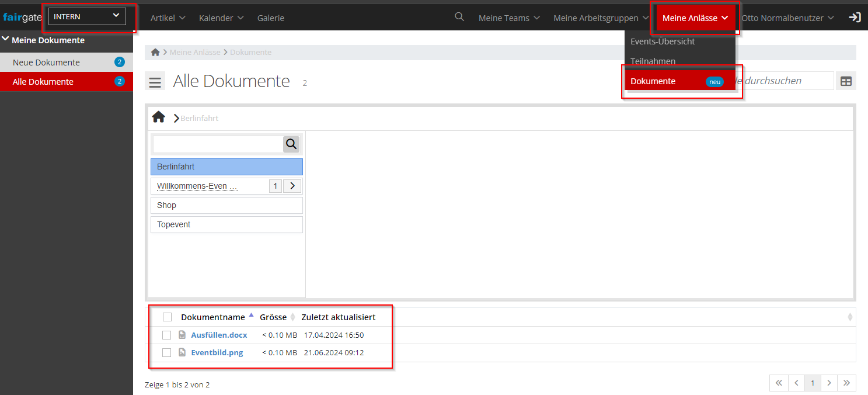Open the hamburger menu beside Alle Dokumente

[x=155, y=82]
